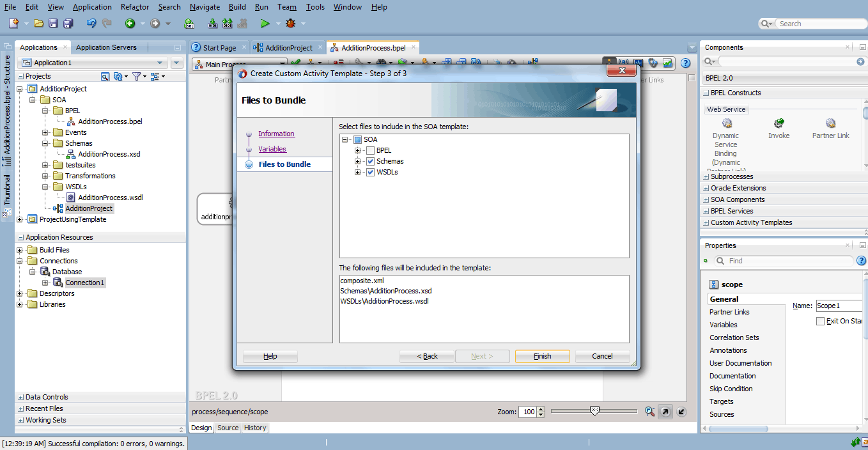Click the zoom value stepper arrows
The image size is (868, 450).
(x=541, y=412)
